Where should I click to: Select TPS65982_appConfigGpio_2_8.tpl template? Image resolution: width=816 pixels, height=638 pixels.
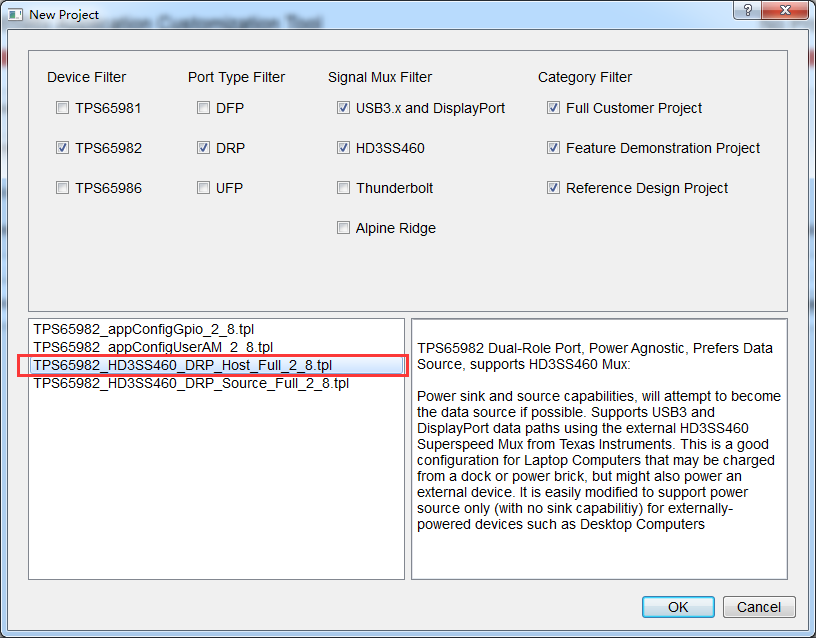point(216,329)
